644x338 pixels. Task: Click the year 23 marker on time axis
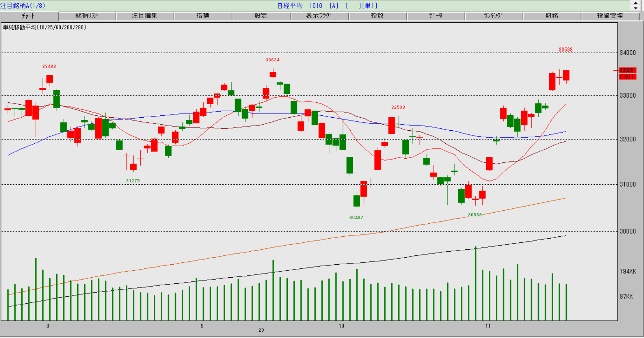[261, 330]
